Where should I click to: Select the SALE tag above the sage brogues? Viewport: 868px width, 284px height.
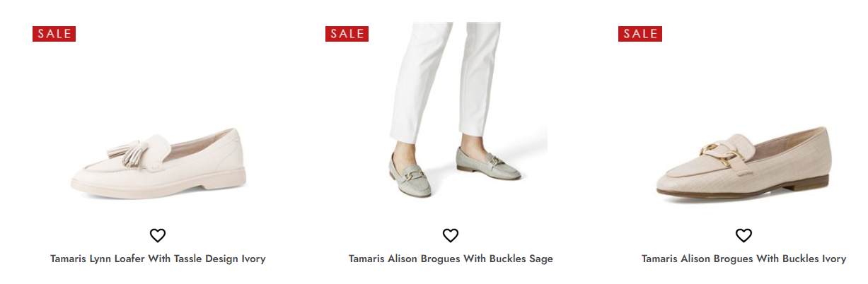347,34
